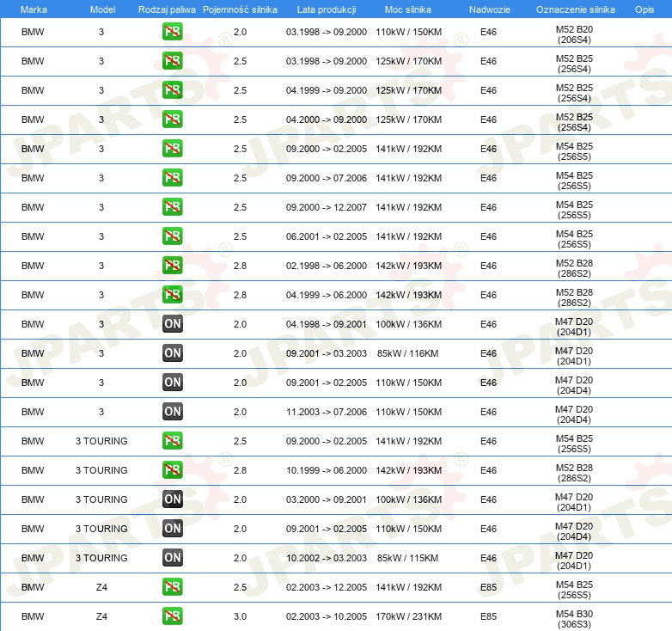This screenshot has width=672, height=631.
Task: Click ON diesel icon for 11.2003 -> 07.2006 row
Action: pyautogui.click(x=172, y=412)
